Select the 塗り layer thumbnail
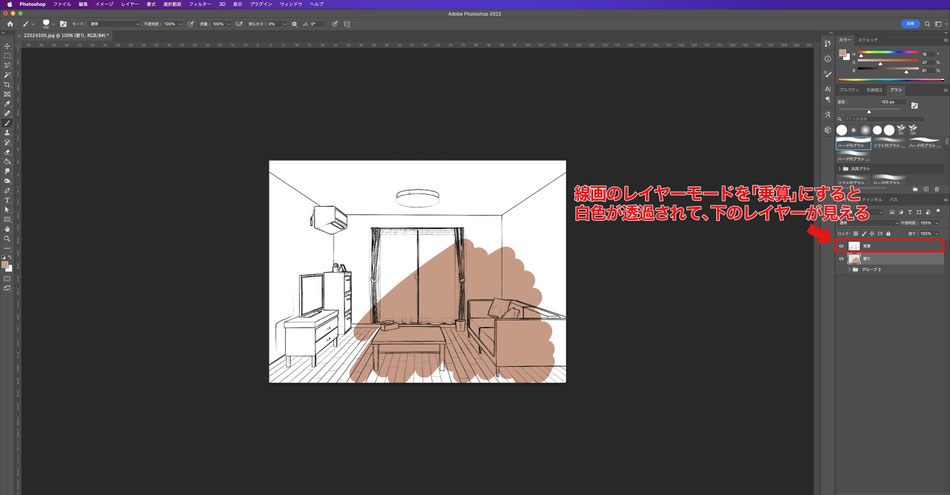This screenshot has width=950, height=495. (854, 259)
